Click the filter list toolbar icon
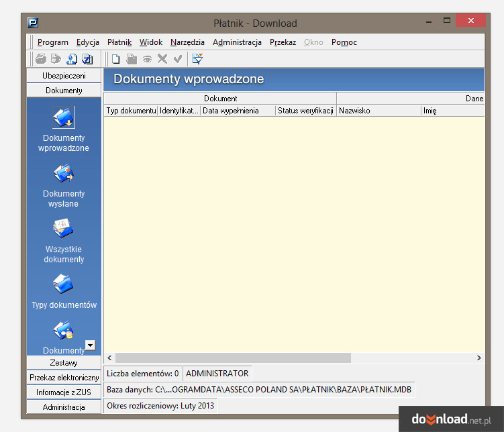The image size is (504, 432). click(x=197, y=59)
